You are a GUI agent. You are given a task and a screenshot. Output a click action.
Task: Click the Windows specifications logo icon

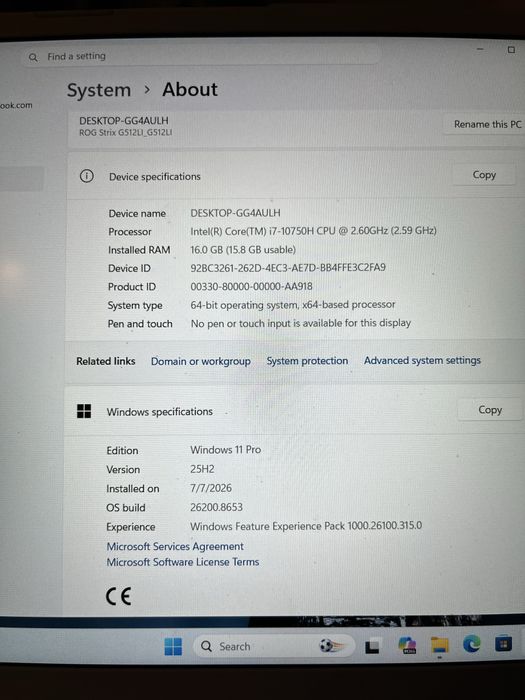click(x=84, y=411)
